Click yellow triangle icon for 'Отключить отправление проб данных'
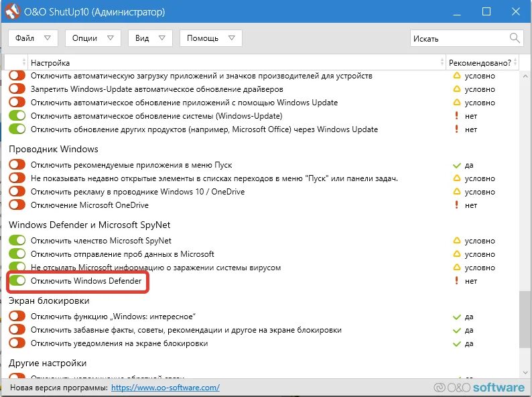 point(457,254)
